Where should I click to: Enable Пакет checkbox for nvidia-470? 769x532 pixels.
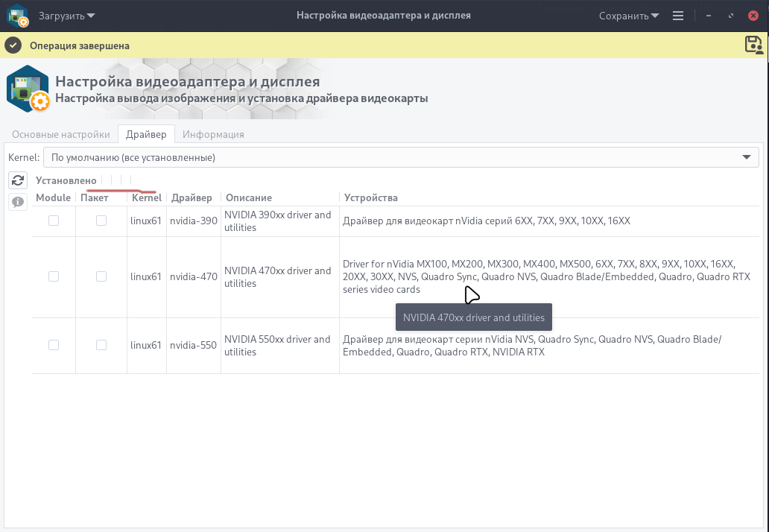pyautogui.click(x=101, y=276)
